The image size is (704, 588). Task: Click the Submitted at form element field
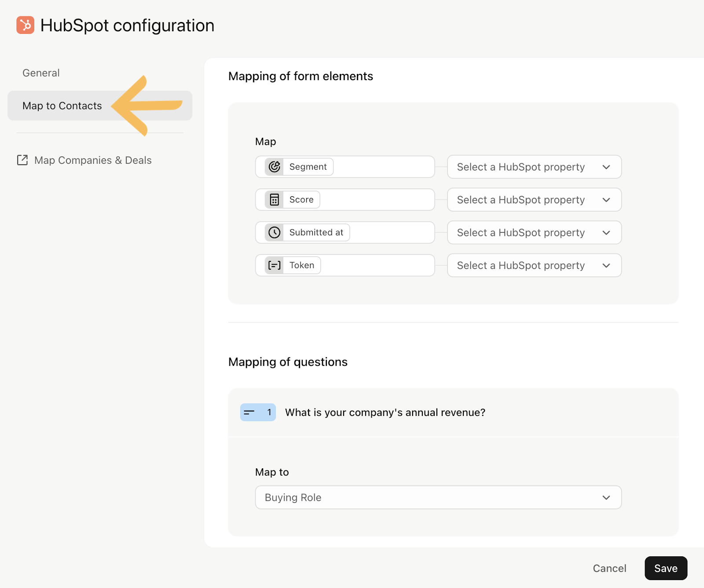(345, 232)
